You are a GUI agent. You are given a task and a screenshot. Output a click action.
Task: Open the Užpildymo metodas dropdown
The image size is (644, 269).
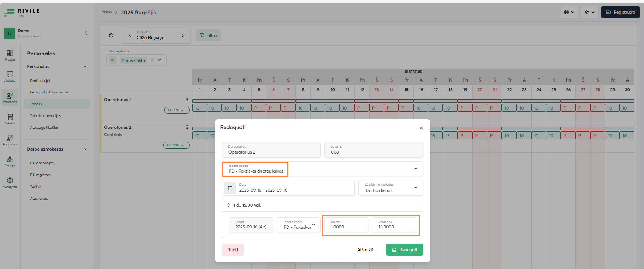[416, 188]
